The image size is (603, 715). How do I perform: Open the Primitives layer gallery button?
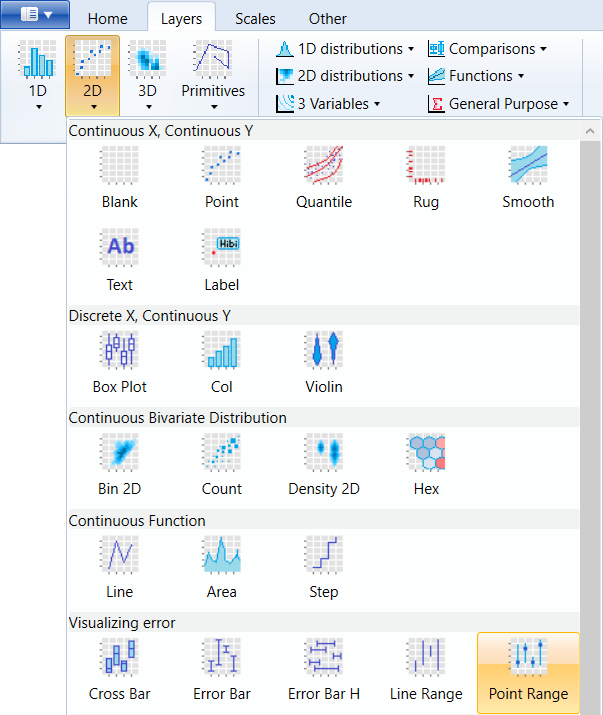(x=213, y=75)
